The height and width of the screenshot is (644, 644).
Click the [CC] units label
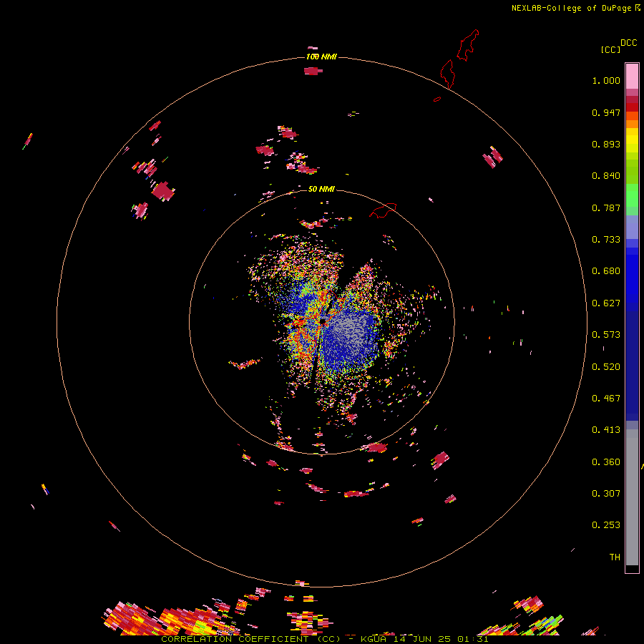click(610, 49)
